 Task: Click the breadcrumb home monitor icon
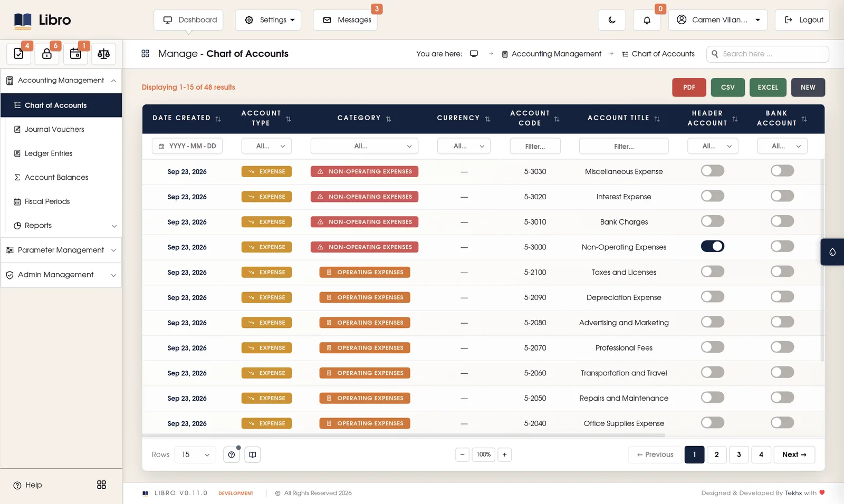pos(474,54)
